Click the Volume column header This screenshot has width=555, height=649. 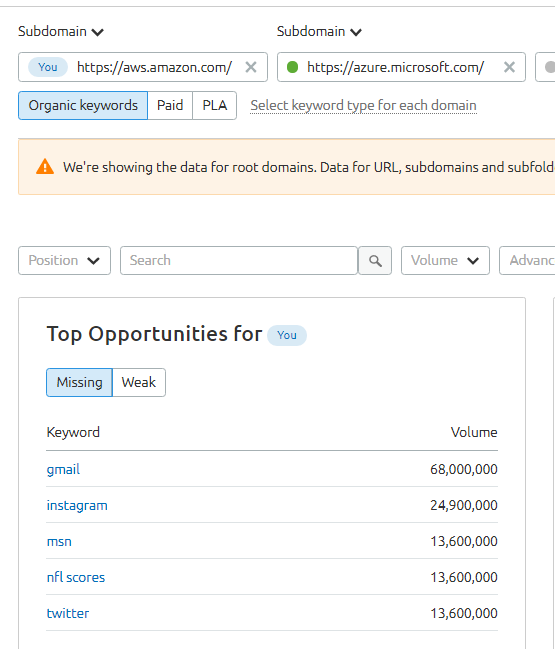click(474, 433)
